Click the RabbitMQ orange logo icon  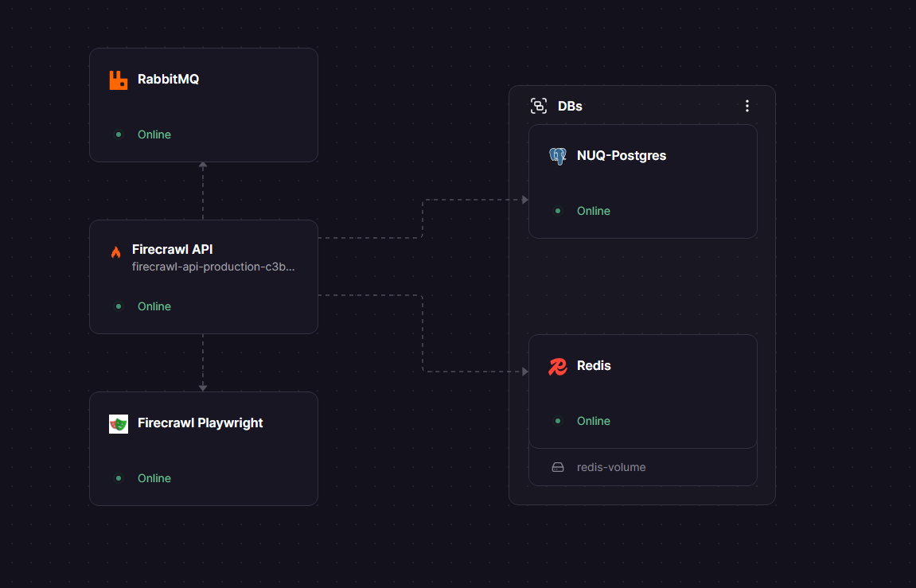click(119, 80)
